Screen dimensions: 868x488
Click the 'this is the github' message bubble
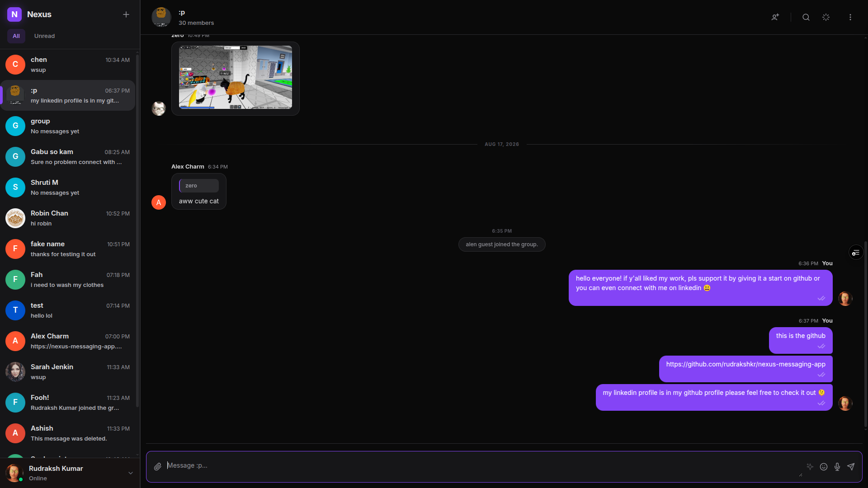click(801, 340)
